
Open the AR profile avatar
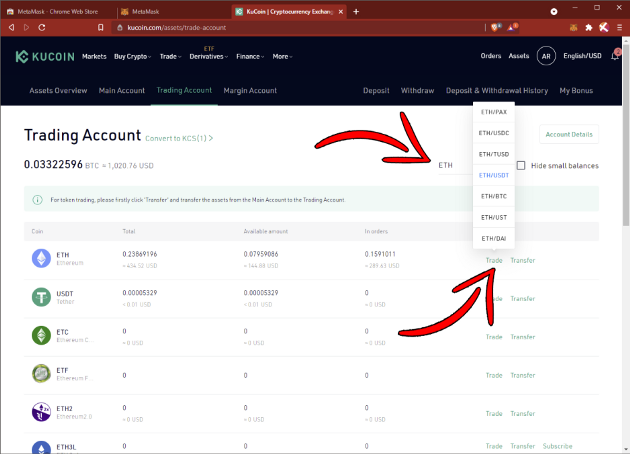coord(546,56)
